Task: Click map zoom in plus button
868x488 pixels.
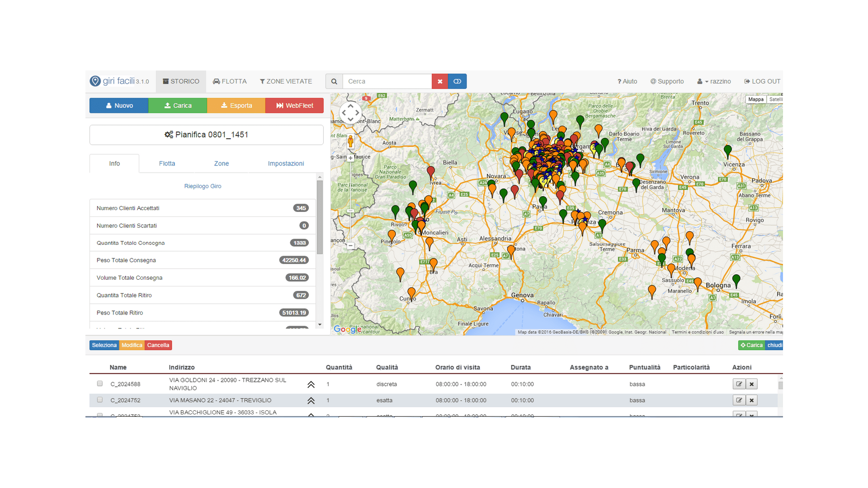Action: 351,158
